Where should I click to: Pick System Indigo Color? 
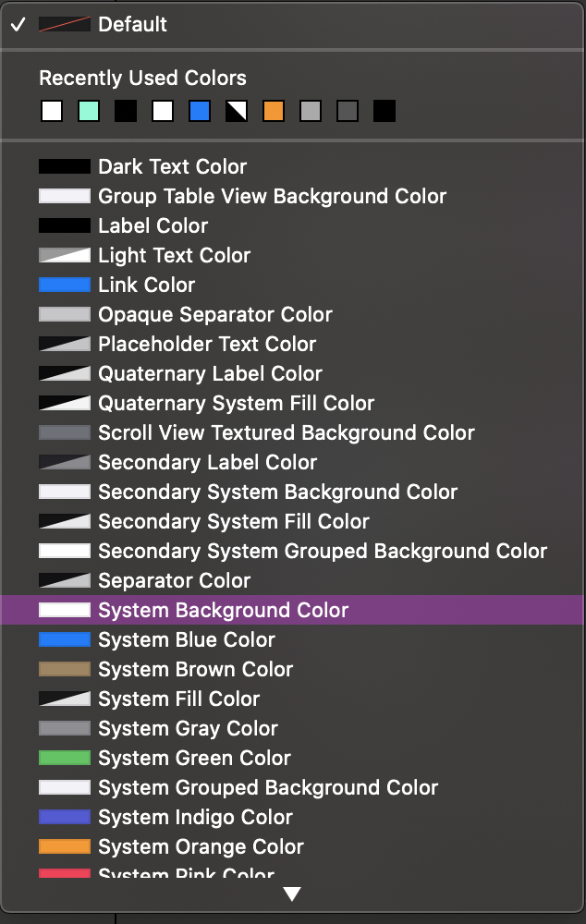click(x=195, y=817)
